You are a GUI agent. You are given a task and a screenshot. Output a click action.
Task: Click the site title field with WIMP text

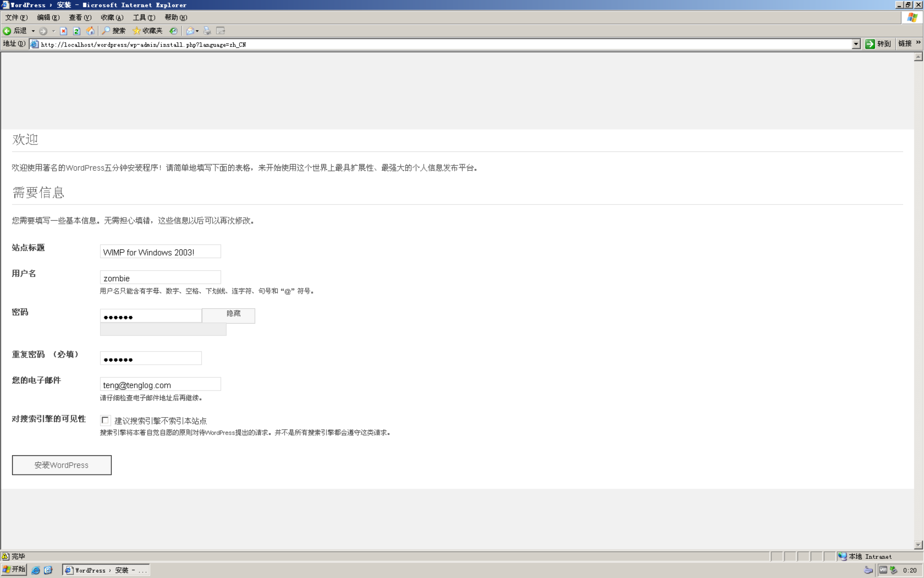click(x=161, y=252)
